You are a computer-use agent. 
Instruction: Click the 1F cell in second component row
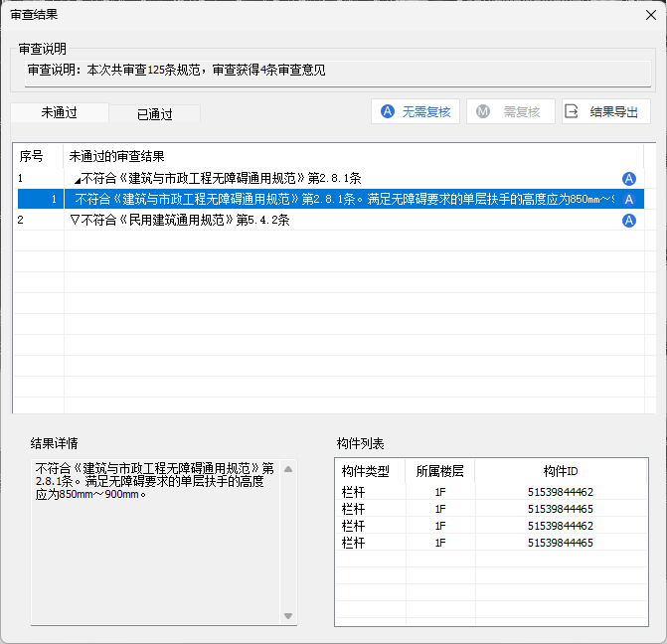tap(440, 509)
